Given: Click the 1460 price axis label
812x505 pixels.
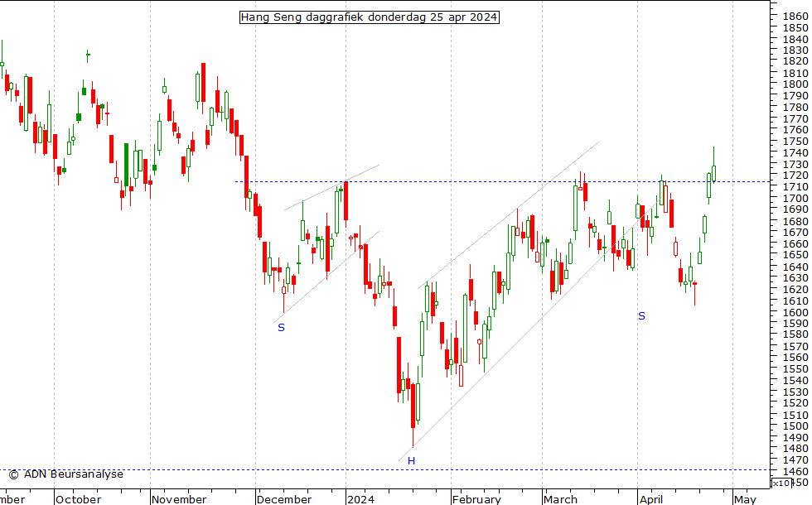Looking at the screenshot, I should (x=795, y=471).
